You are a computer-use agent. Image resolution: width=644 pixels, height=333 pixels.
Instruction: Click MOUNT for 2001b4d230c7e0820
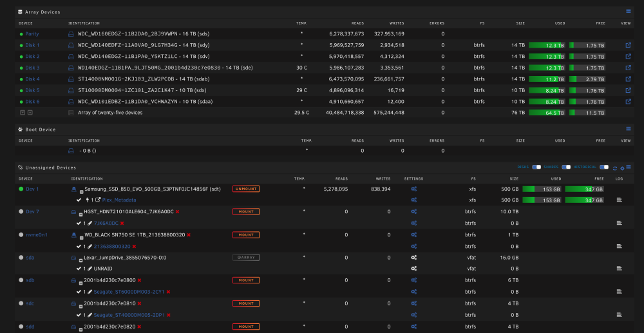(x=246, y=327)
